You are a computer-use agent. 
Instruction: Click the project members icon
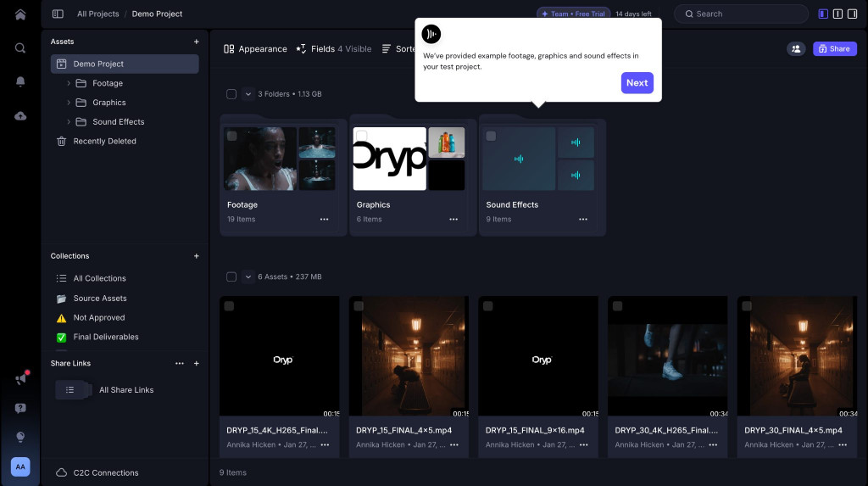pyautogui.click(x=796, y=48)
